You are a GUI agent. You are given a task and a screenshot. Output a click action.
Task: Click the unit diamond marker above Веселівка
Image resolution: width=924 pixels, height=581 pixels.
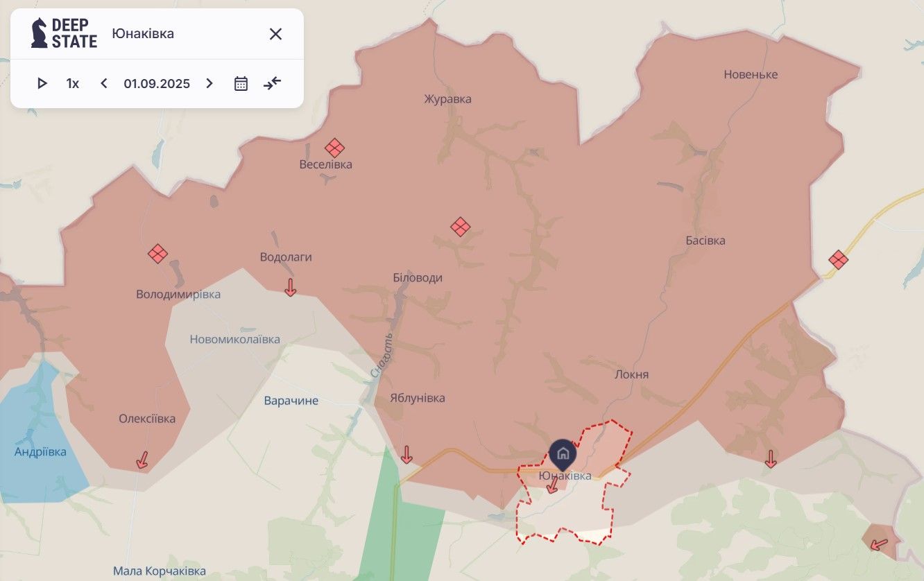(335, 148)
